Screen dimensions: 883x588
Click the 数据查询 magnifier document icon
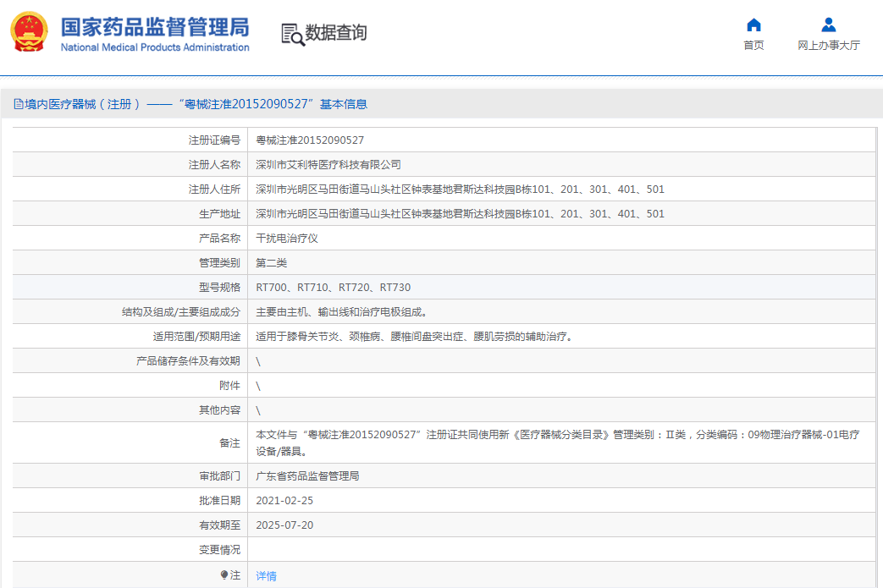(292, 34)
